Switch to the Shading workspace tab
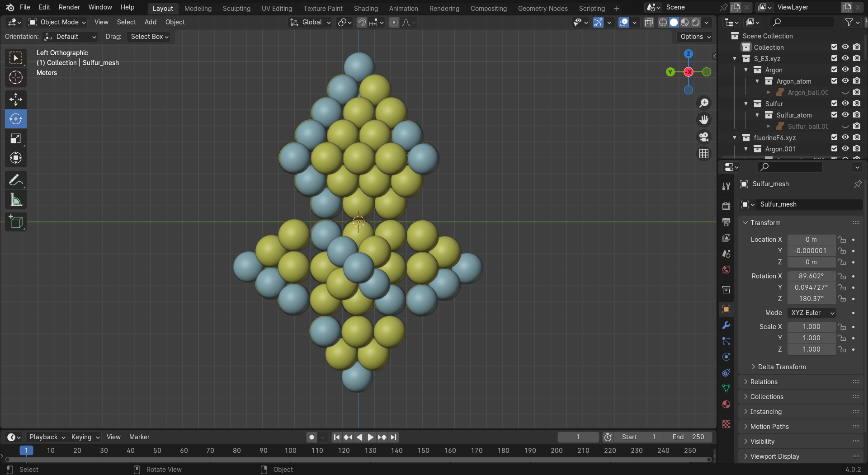Screen dimensions: 868x475 (x=365, y=8)
